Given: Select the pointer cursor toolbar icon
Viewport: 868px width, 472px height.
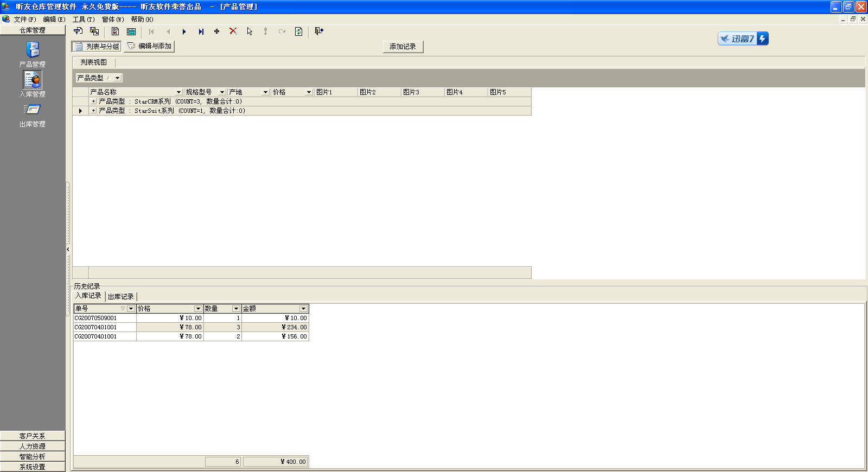Looking at the screenshot, I should point(250,31).
